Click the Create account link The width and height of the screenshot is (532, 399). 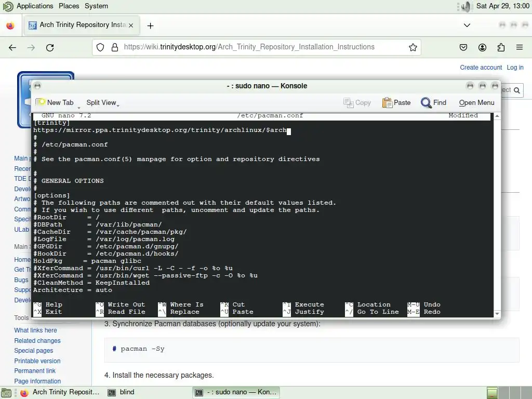pos(481,68)
